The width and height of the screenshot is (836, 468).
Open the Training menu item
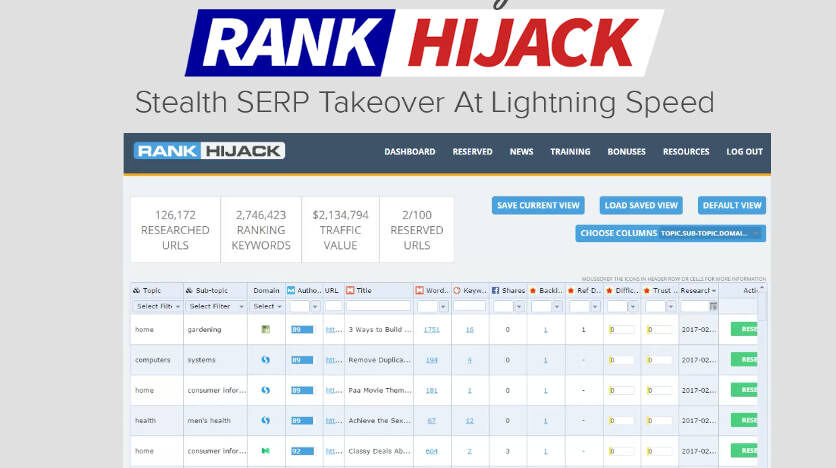coord(570,152)
